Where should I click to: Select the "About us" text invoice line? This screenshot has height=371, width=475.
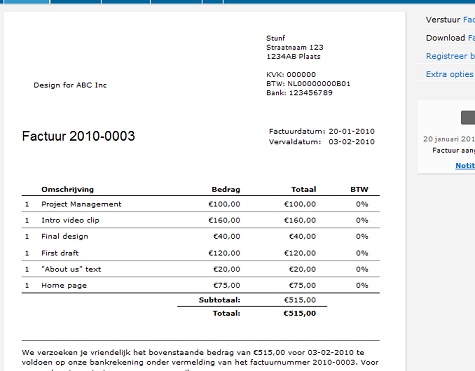tap(201, 269)
